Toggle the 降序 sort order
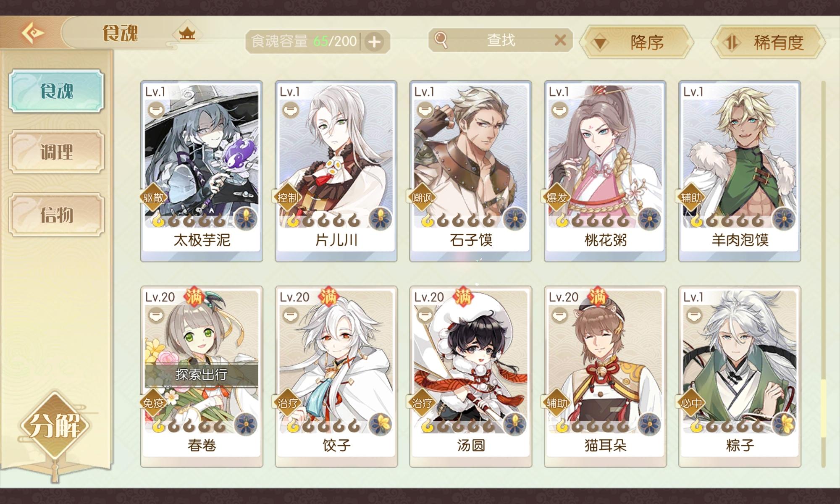 tap(637, 42)
